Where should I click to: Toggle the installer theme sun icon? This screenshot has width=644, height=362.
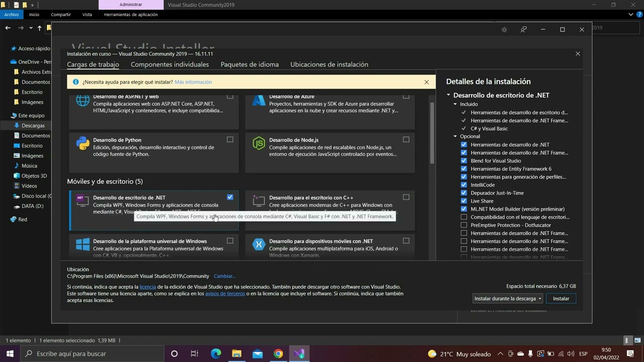[x=504, y=30]
